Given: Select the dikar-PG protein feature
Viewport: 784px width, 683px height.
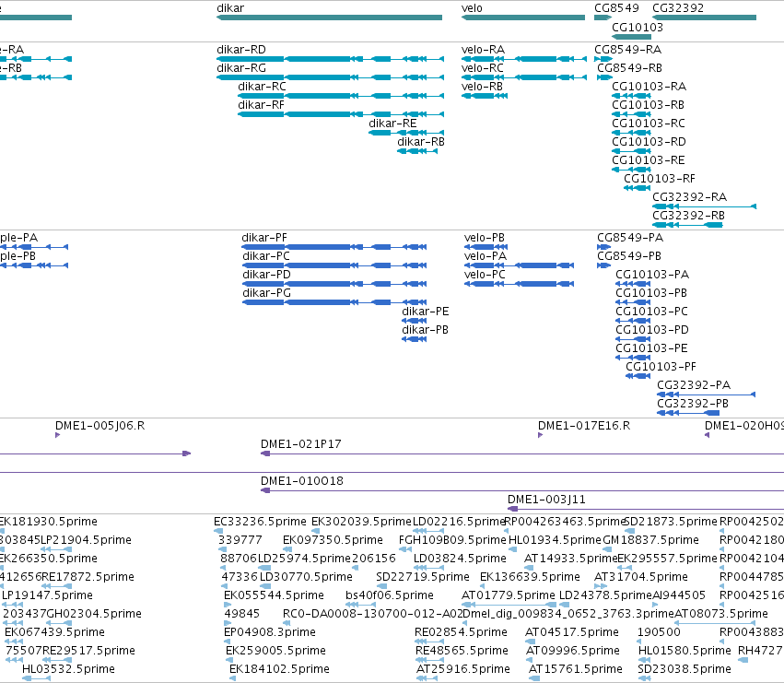Looking at the screenshot, I should [x=334, y=302].
